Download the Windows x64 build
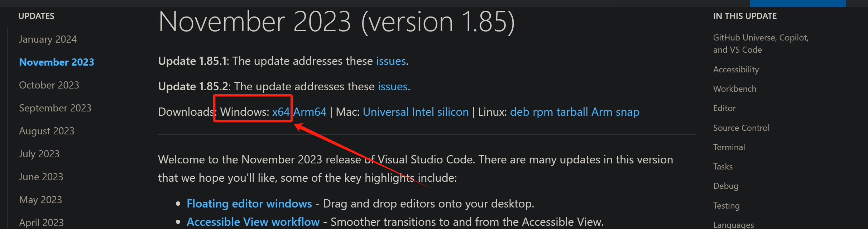Screen dimensions: 868x229 [280, 112]
